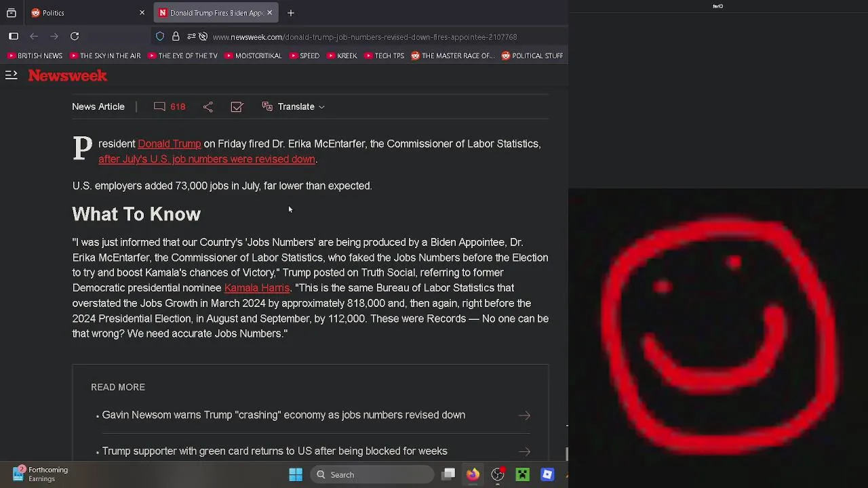This screenshot has width=868, height=488.
Task: Click arrow beside Gavin Newsom story
Action: (x=524, y=415)
